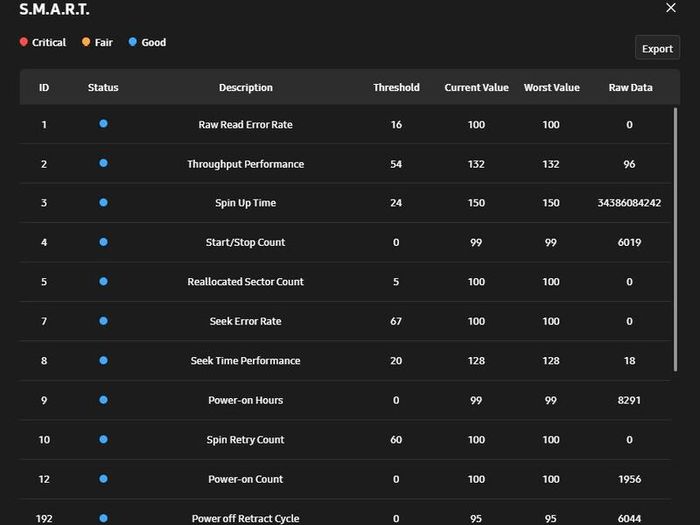700x525 pixels.
Task: Click the Threshold column header
Action: pyautogui.click(x=396, y=88)
